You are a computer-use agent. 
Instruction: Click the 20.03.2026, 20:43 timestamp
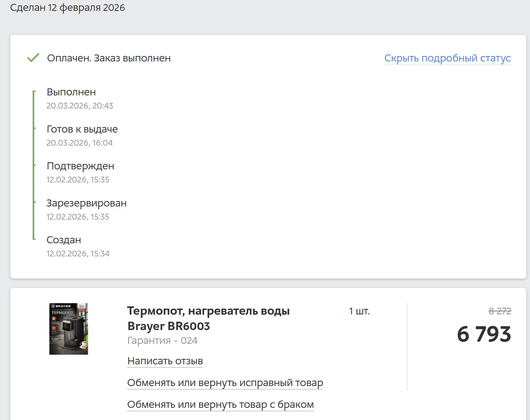pyautogui.click(x=80, y=106)
